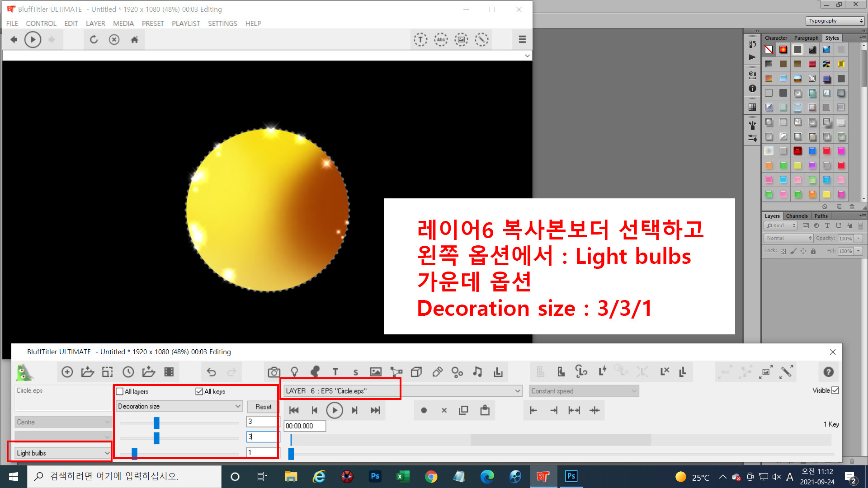
Task: Expand the LAYER 6 EPS layer selector
Action: (x=517, y=391)
